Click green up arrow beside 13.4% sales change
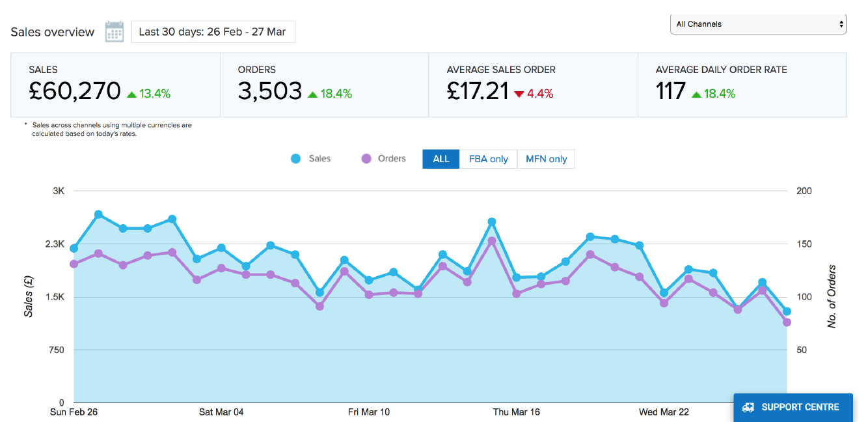The width and height of the screenshot is (868, 439). (x=132, y=94)
